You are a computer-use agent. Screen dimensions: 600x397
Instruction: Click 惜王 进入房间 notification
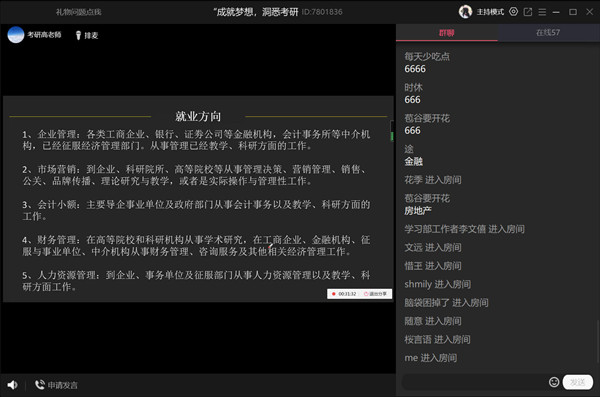coord(433,266)
